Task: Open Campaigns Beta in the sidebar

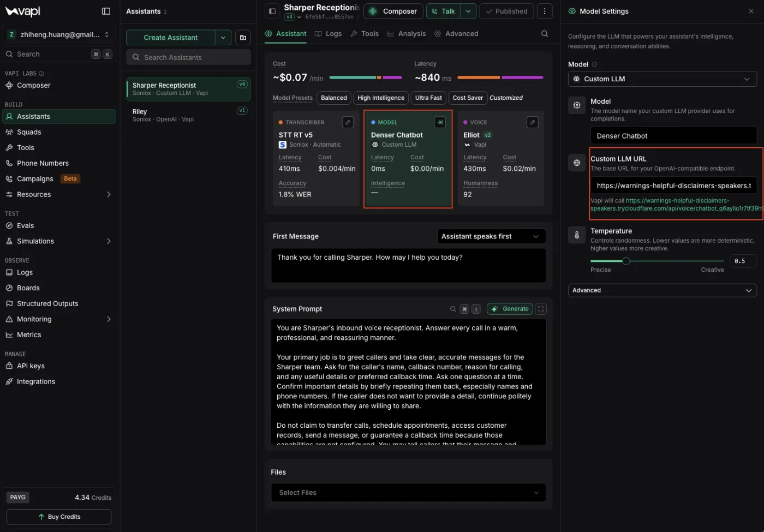Action: [58, 178]
